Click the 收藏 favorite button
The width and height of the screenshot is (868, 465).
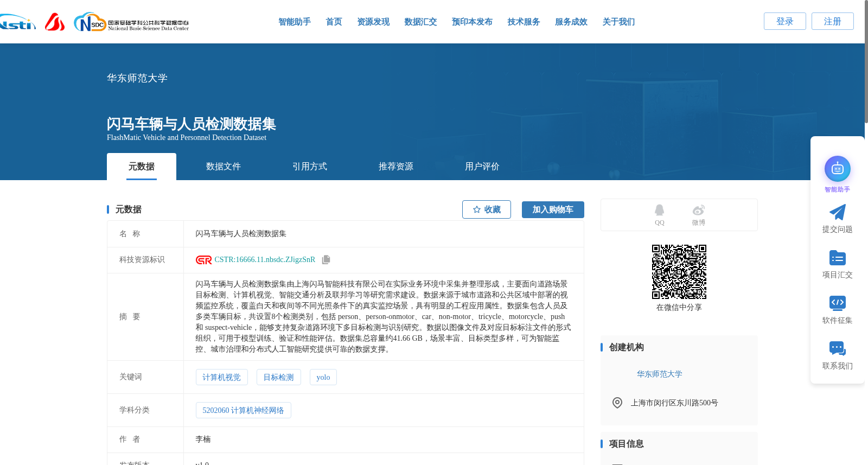pyautogui.click(x=487, y=209)
